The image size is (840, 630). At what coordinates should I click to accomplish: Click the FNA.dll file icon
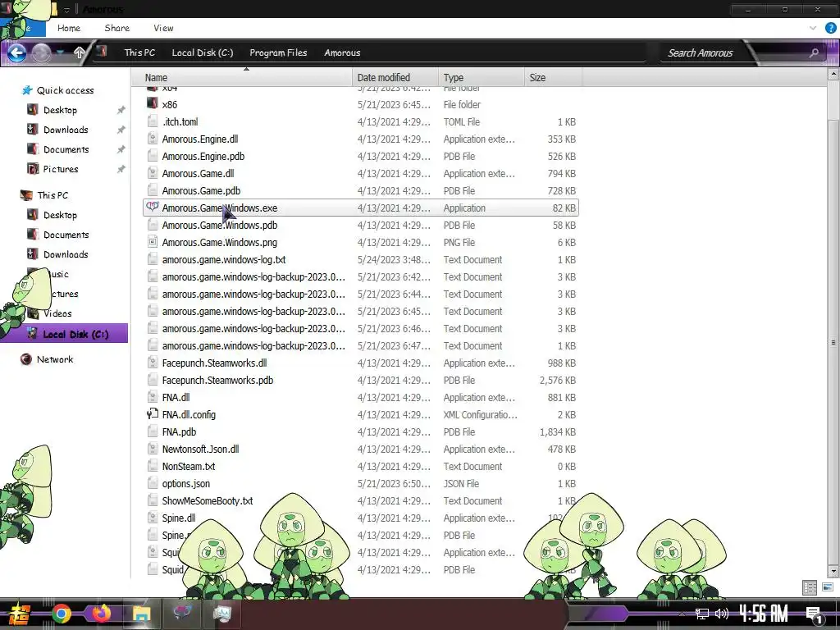point(153,397)
